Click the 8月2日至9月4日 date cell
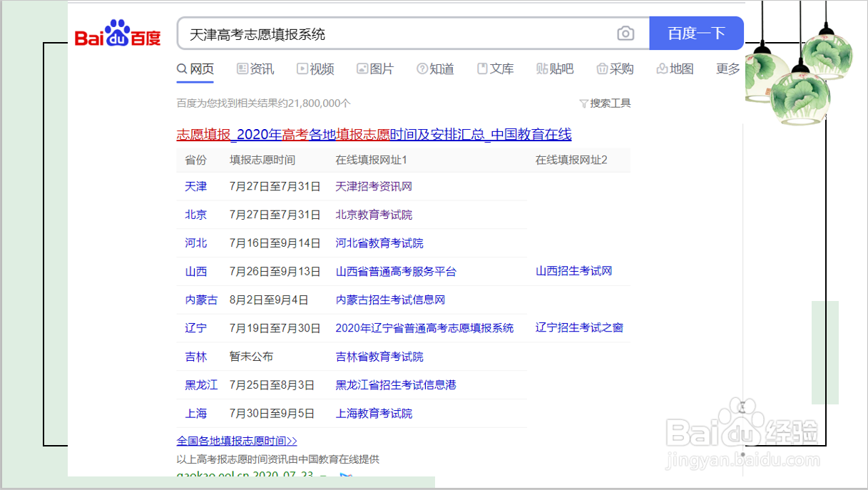The image size is (868, 490). 269,300
